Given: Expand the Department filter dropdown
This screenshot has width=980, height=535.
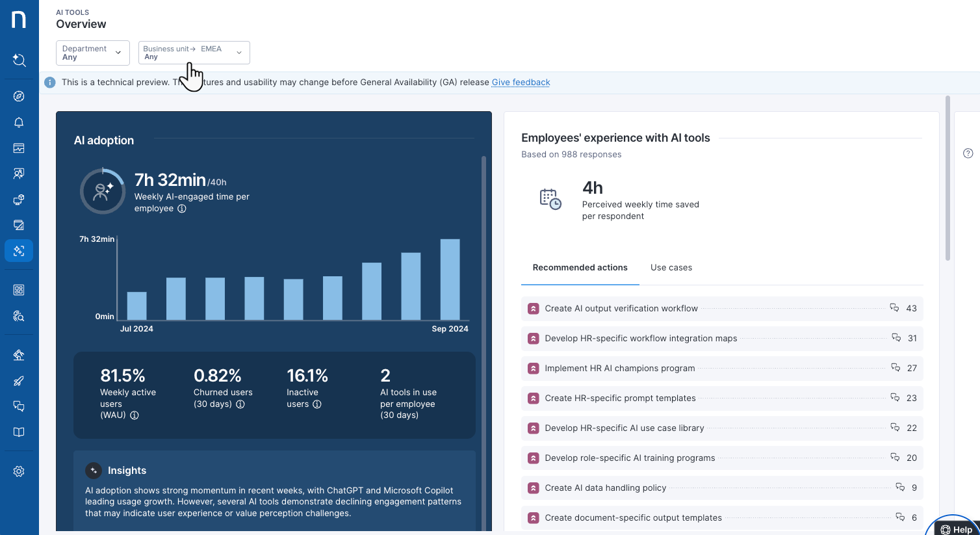Looking at the screenshot, I should [x=93, y=53].
